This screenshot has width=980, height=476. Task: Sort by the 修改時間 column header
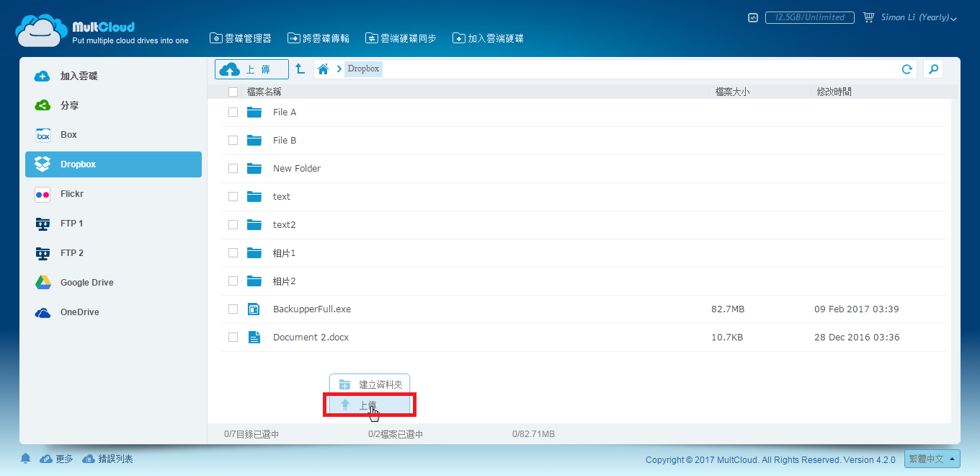tap(834, 92)
